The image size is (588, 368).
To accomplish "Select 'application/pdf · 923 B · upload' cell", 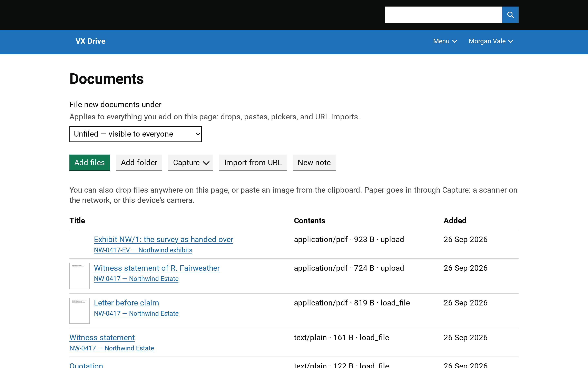I will click(349, 239).
